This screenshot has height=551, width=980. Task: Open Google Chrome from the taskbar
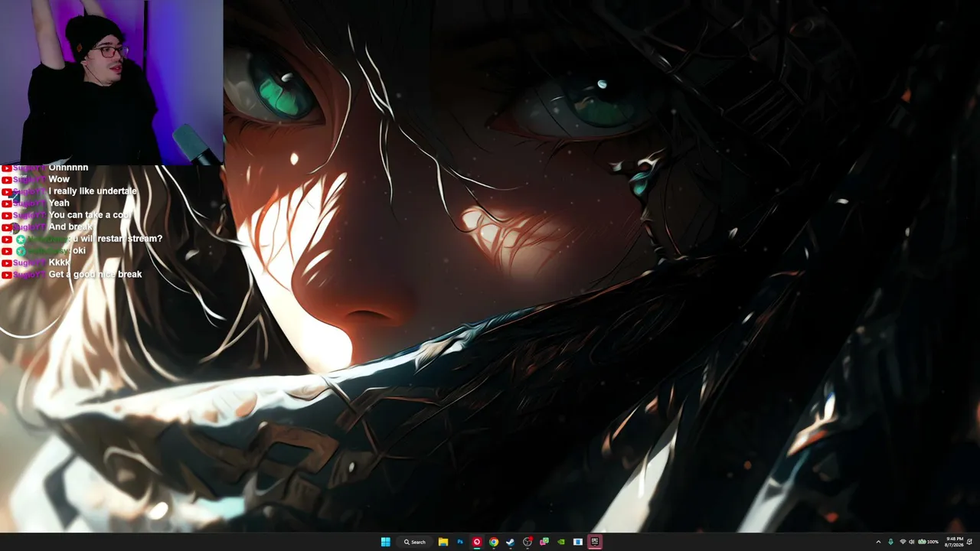click(x=494, y=542)
